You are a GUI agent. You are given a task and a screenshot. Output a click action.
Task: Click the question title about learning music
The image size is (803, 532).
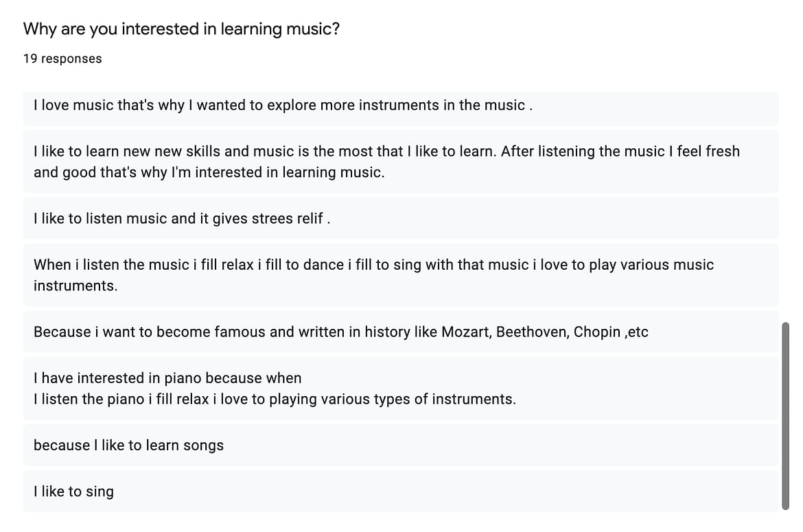click(181, 30)
